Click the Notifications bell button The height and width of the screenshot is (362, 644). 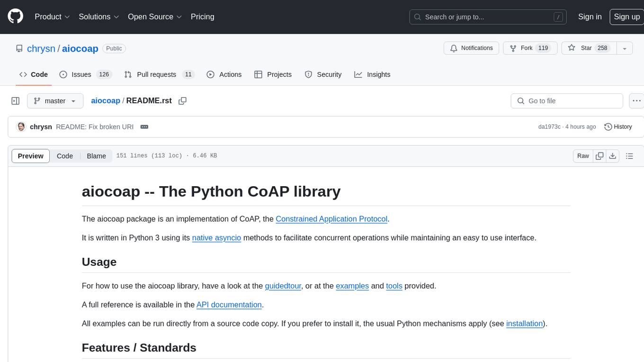[x=471, y=48]
